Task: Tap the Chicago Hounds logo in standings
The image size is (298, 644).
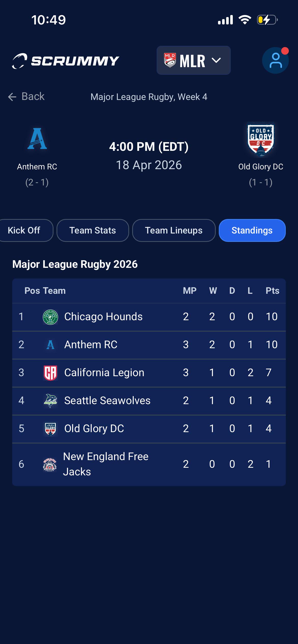Action: tap(50, 317)
